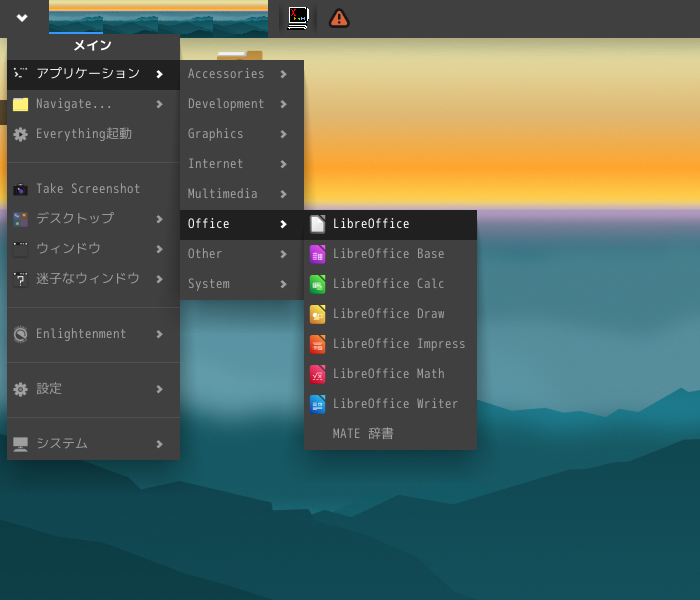Switch to the second virtual desktop thumbnail
Screen dimensions: 700x600
tap(130, 17)
